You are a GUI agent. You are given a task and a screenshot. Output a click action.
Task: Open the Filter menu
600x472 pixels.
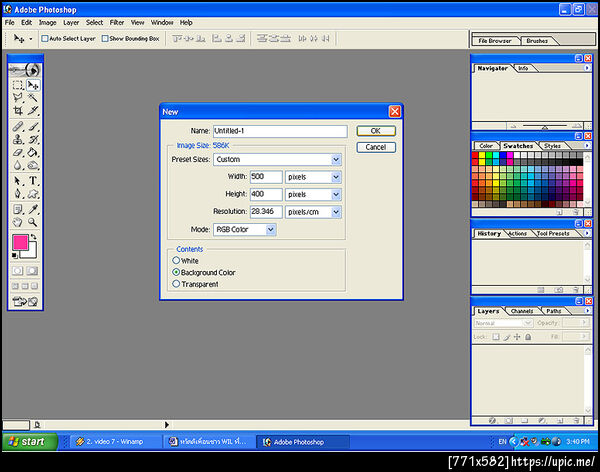pyautogui.click(x=117, y=23)
